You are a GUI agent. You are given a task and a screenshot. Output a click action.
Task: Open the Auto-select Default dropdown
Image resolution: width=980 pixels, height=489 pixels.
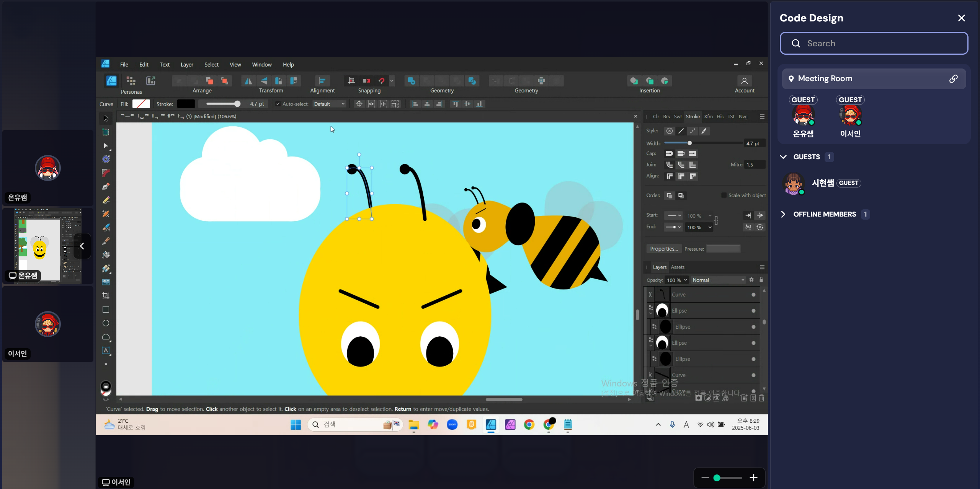329,104
